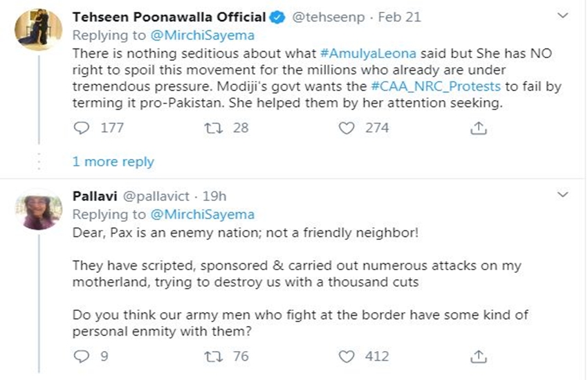Expand the 1 more reply thread
This screenshot has height=380, width=588.
point(113,162)
